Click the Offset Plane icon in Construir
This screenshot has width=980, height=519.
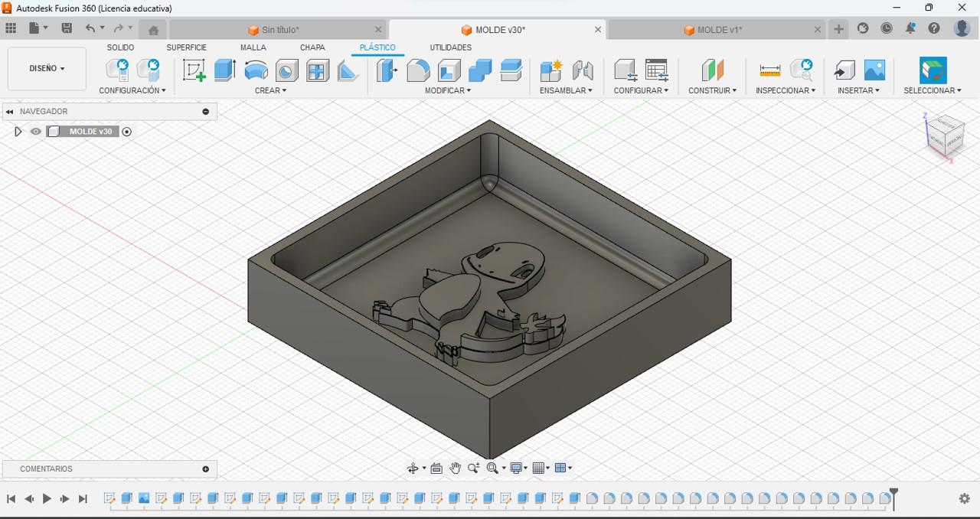(x=712, y=70)
